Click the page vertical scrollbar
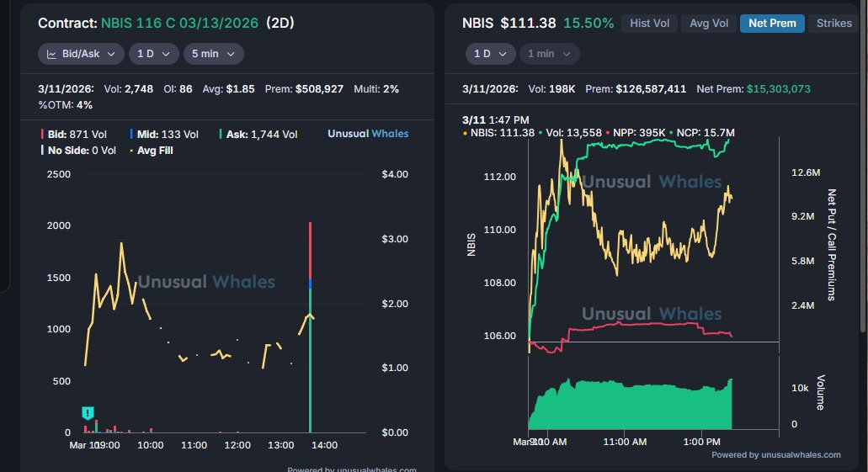The image size is (868, 472). [864, 166]
